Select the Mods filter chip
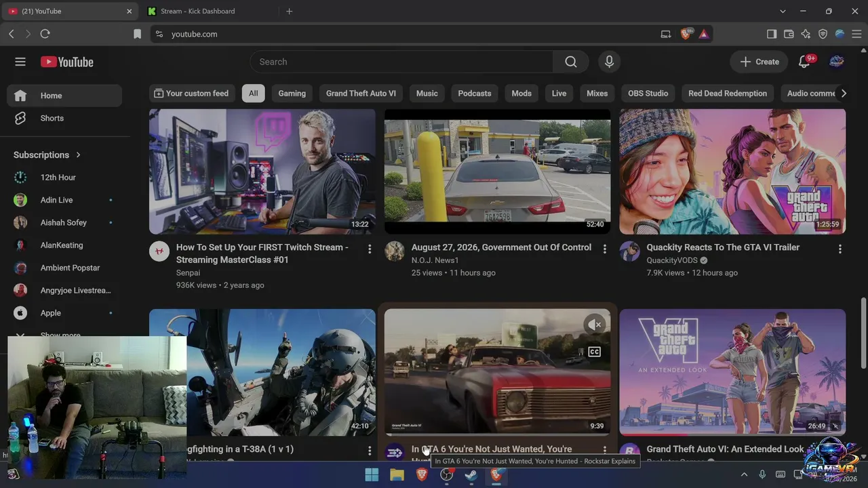868x488 pixels. point(521,94)
